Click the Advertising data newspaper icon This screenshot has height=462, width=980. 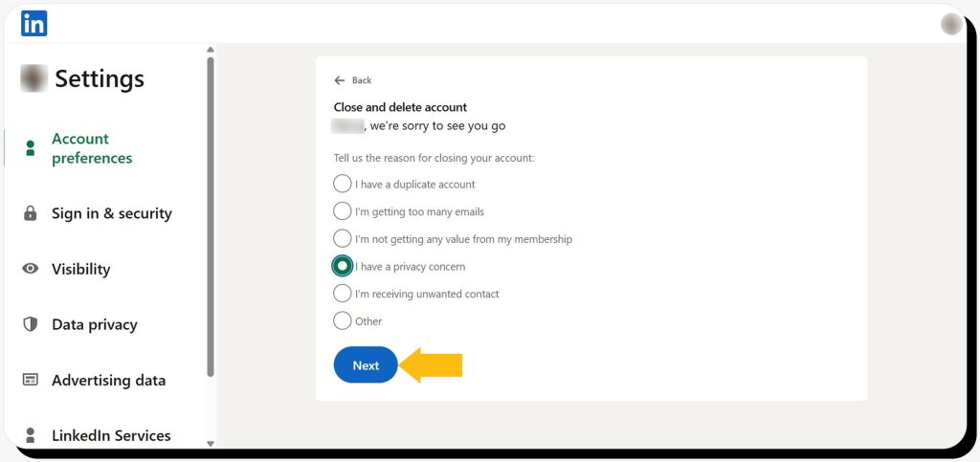(x=31, y=380)
